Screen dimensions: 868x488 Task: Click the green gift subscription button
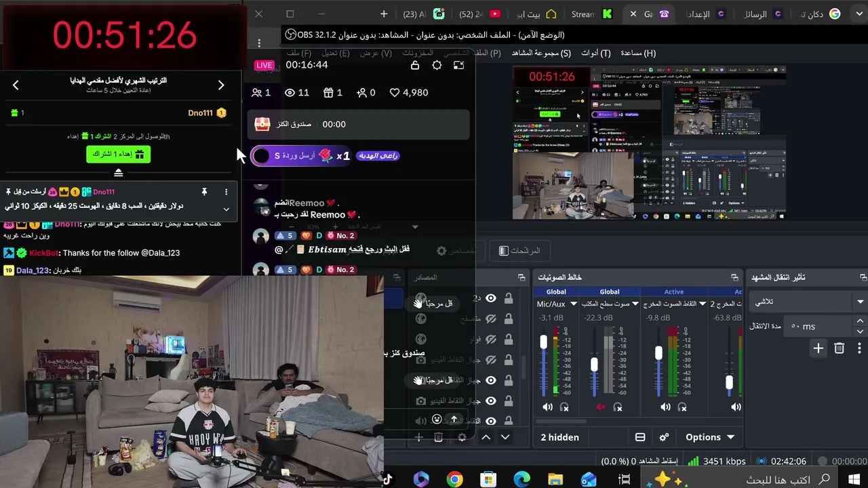(119, 155)
